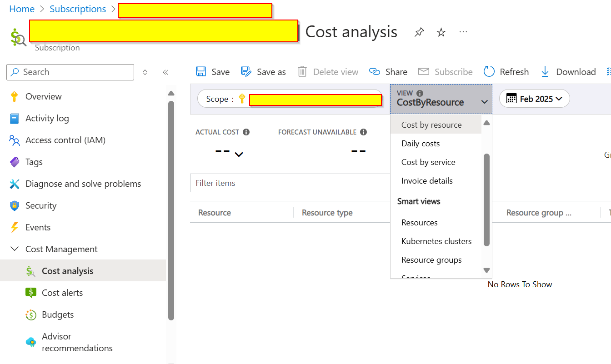Go to Subscriptions breadcrumb link
The width and height of the screenshot is (611, 364).
point(78,9)
